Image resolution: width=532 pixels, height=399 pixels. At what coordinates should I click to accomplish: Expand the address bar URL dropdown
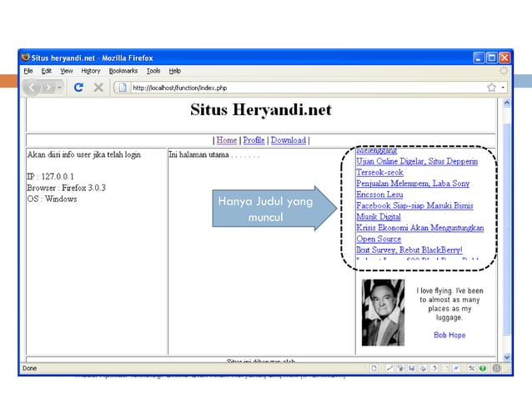coord(503,87)
